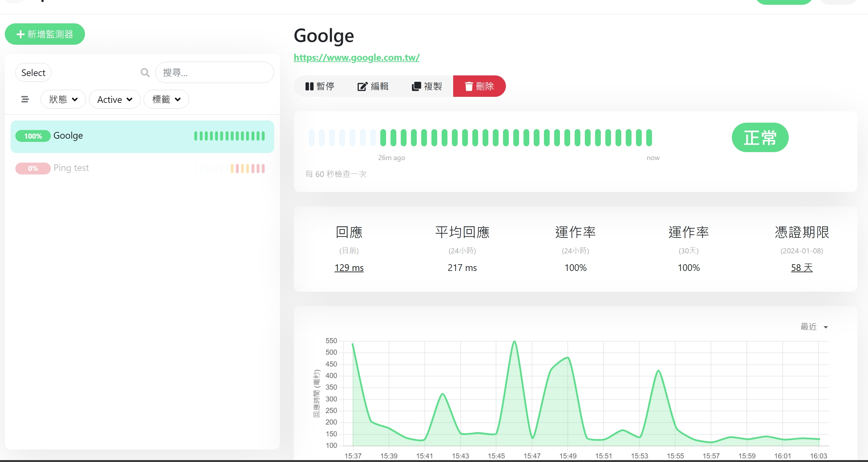The width and height of the screenshot is (868, 462).
Task: Click the magnifier search icon
Action: click(145, 73)
